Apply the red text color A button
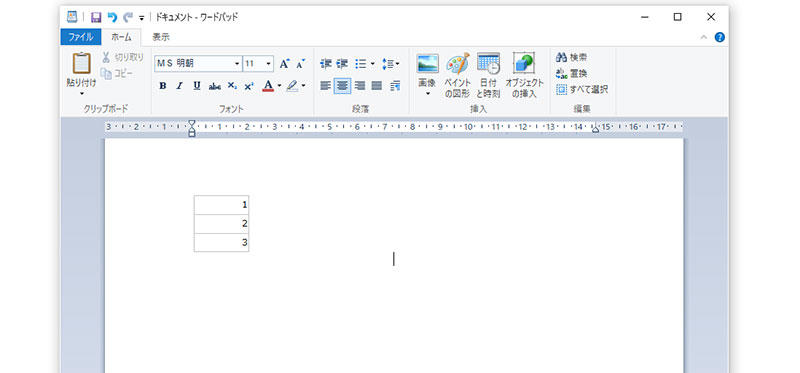Viewport: 800px width, 373px height. pos(268,86)
